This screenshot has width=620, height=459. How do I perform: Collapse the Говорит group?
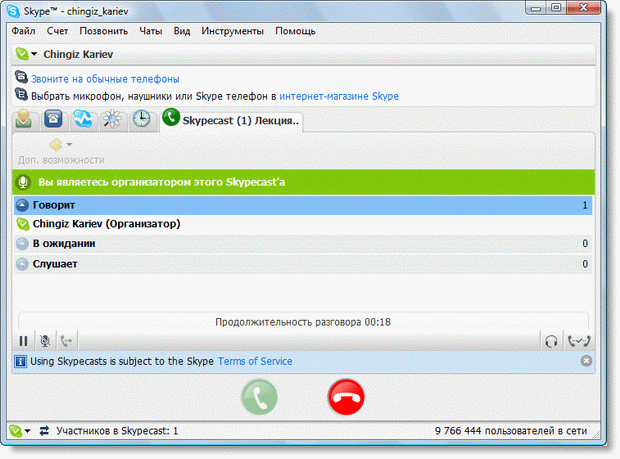click(22, 205)
